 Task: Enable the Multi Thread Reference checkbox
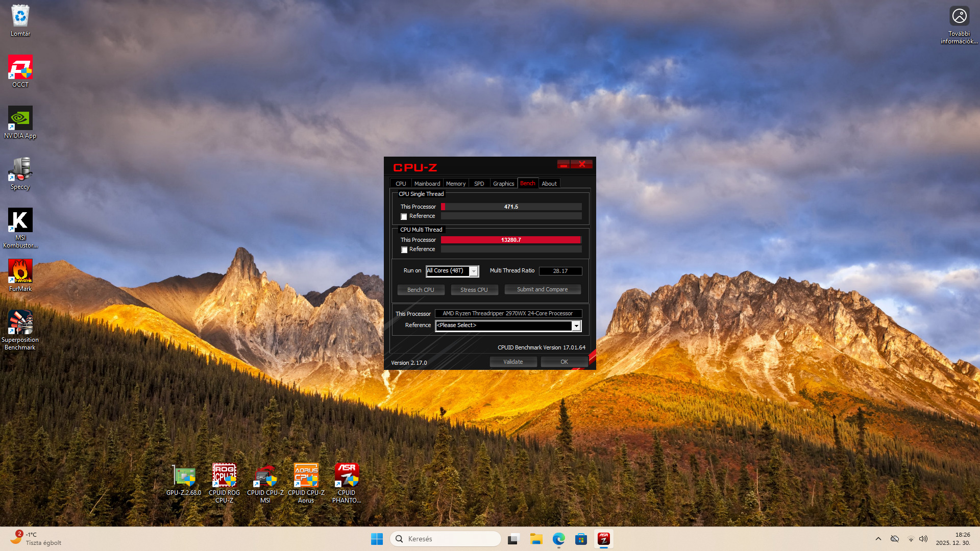point(404,250)
